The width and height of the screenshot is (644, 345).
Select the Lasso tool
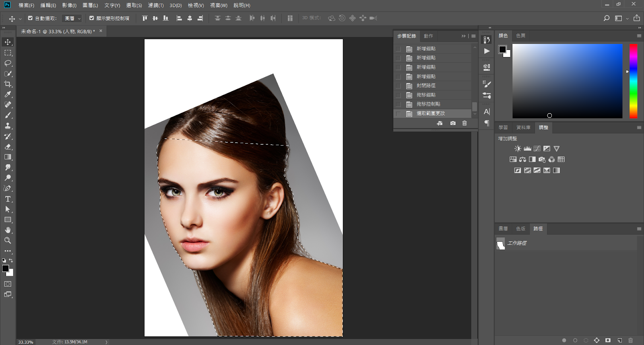[8, 63]
